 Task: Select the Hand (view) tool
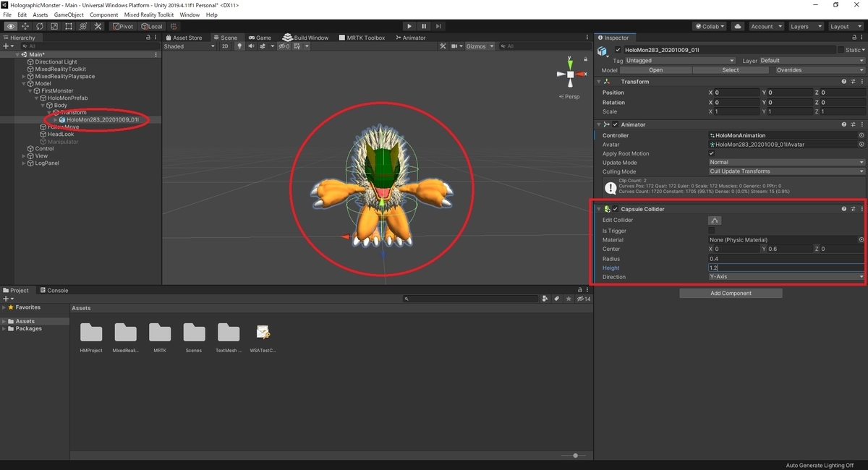click(11, 26)
